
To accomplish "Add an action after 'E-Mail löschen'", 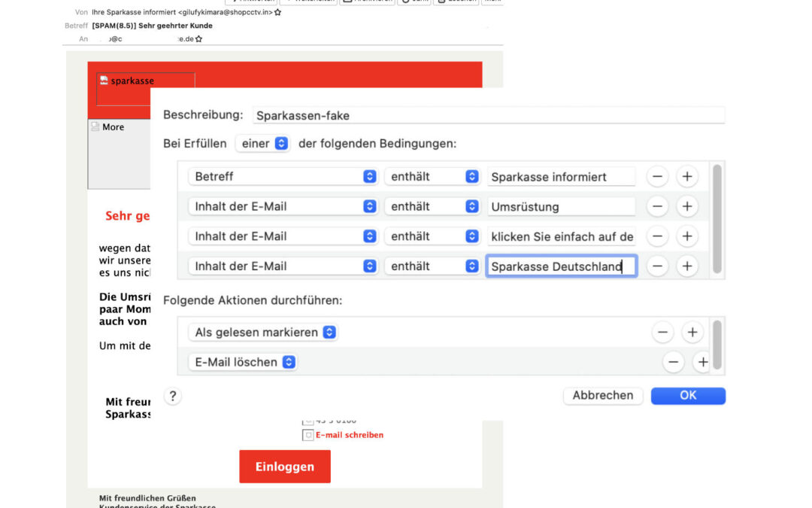I will pyautogui.click(x=703, y=362).
